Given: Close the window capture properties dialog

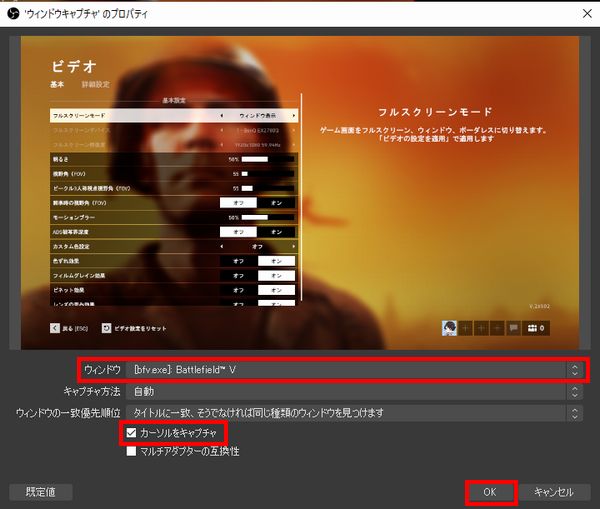Looking at the screenshot, I should (587, 14).
